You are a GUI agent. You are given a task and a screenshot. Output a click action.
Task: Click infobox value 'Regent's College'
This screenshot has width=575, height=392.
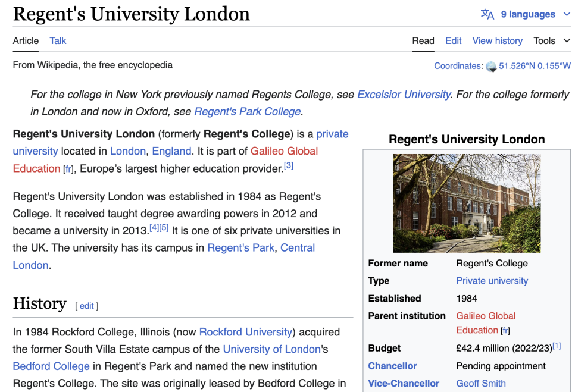pyautogui.click(x=492, y=264)
